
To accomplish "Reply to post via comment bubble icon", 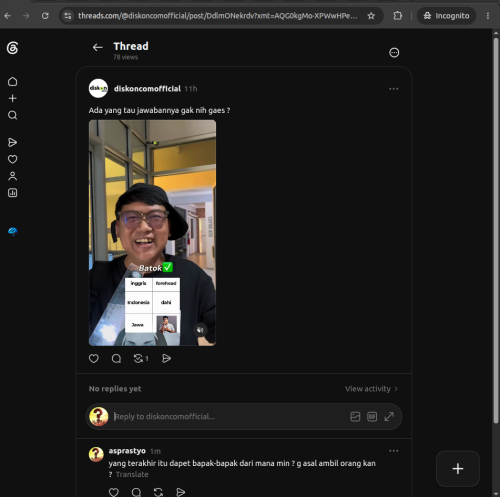I will tap(116, 358).
